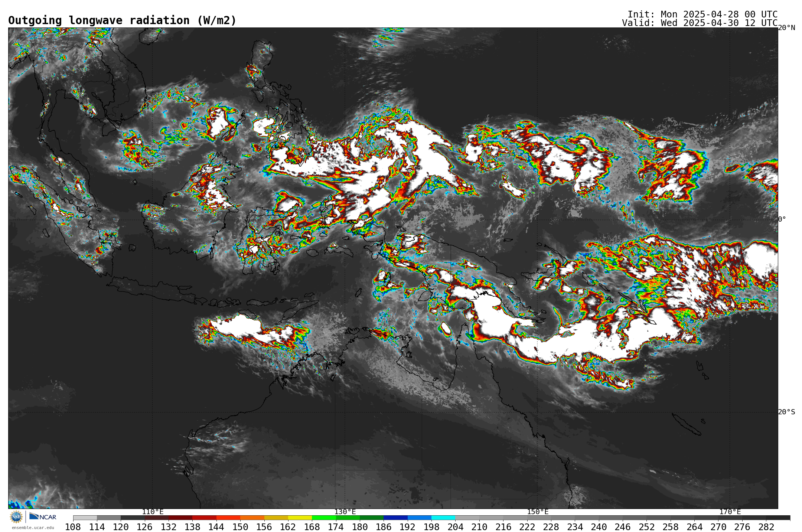Pick the orange 150–156 colorbar swatch

(x=252, y=518)
